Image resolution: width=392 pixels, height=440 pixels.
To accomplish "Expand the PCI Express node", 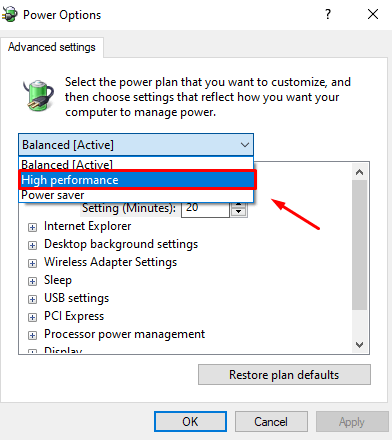I will [x=32, y=317].
